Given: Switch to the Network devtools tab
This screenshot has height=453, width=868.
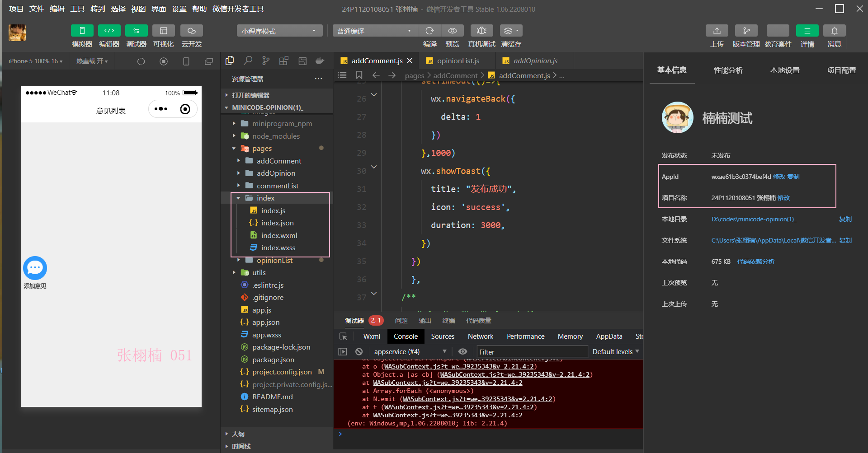Looking at the screenshot, I should (481, 336).
